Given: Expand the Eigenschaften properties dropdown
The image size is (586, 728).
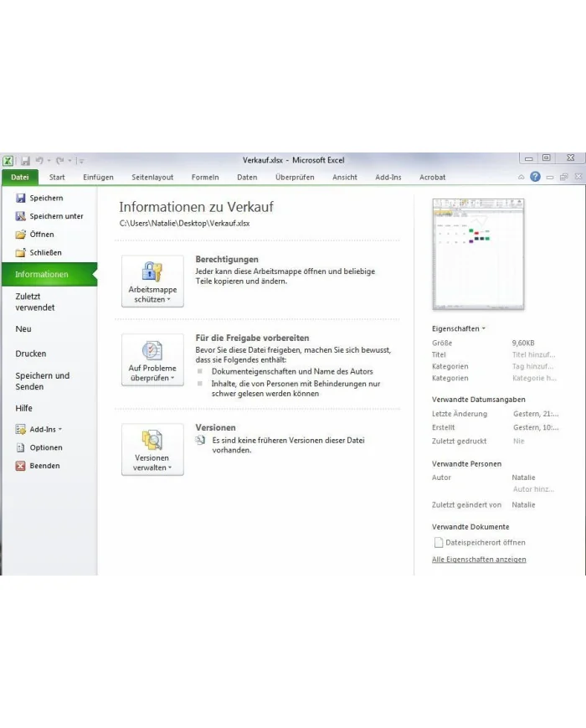Looking at the screenshot, I should click(x=459, y=328).
